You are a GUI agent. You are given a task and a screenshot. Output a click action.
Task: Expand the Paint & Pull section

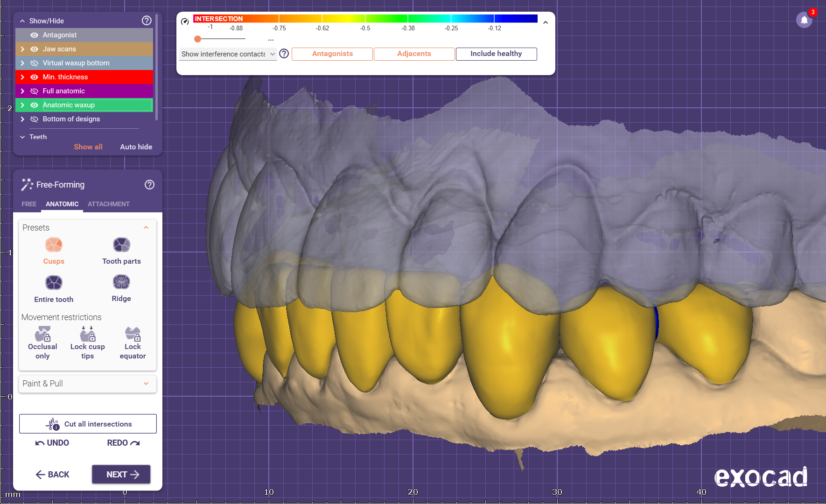[87, 384]
